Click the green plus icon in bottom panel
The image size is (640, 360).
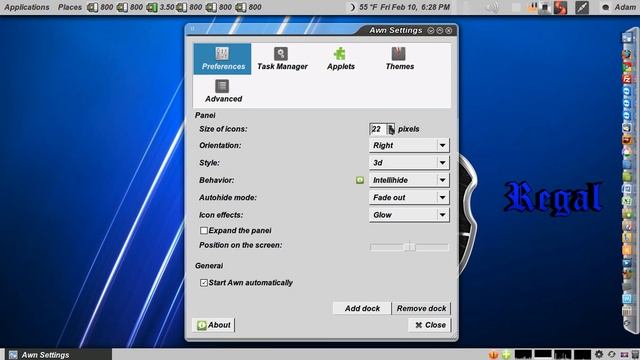point(506,355)
